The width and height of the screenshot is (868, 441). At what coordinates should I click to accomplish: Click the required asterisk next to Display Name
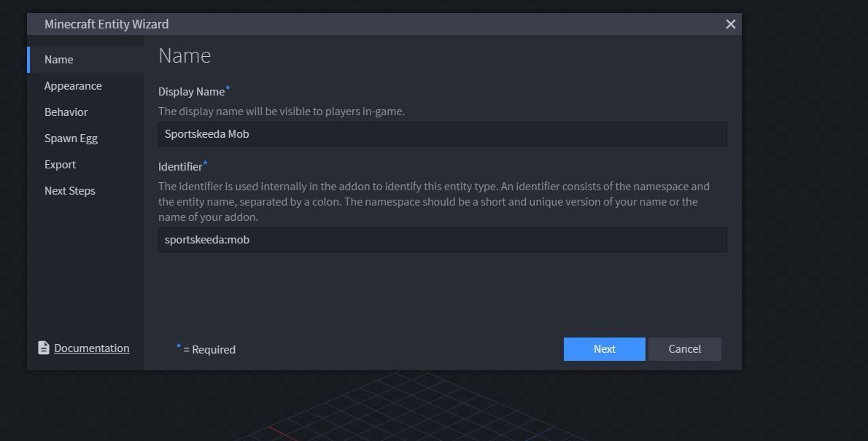click(x=227, y=87)
